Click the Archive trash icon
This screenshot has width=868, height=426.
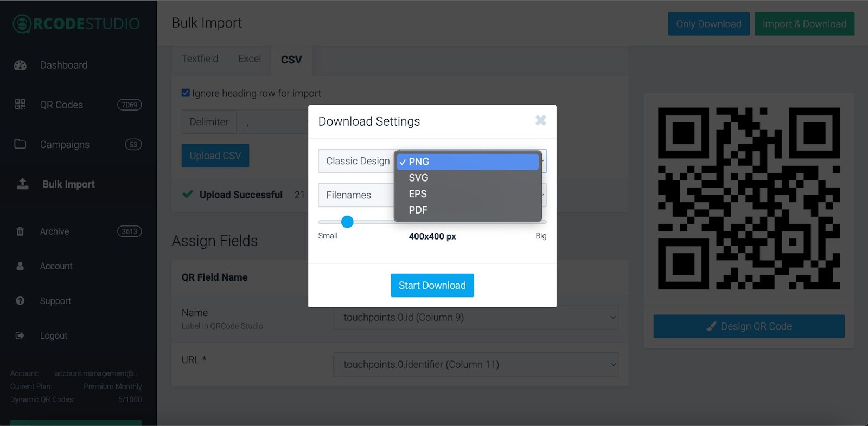point(20,231)
